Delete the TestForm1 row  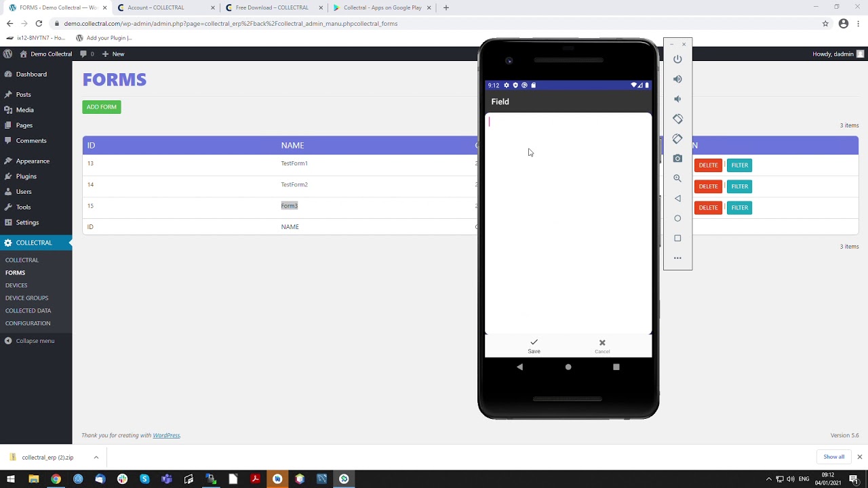(x=708, y=165)
